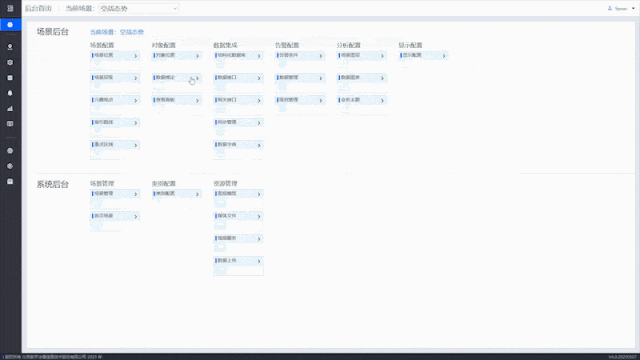Screen dimensions: 640x360
Task: Toggle the hamburger menu icon atop the sidebar
Action: (x=10, y=8)
